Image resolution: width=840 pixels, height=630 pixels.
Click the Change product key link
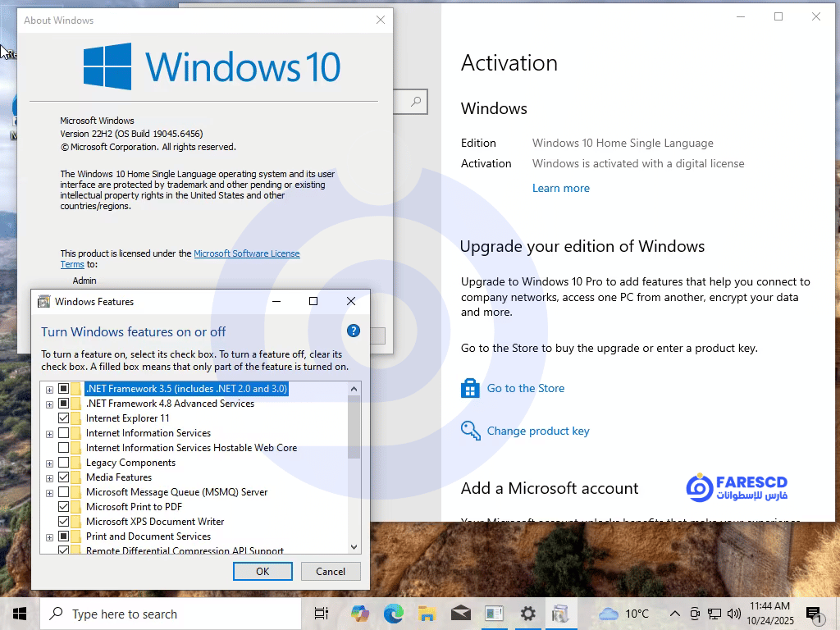tap(538, 431)
